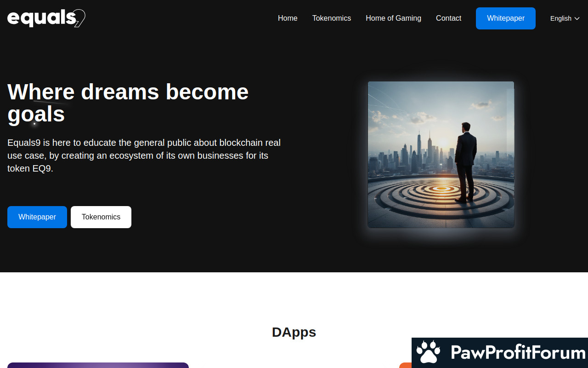Click the hero image of man overlooking city
Screen dimensions: 588x368
point(441,155)
